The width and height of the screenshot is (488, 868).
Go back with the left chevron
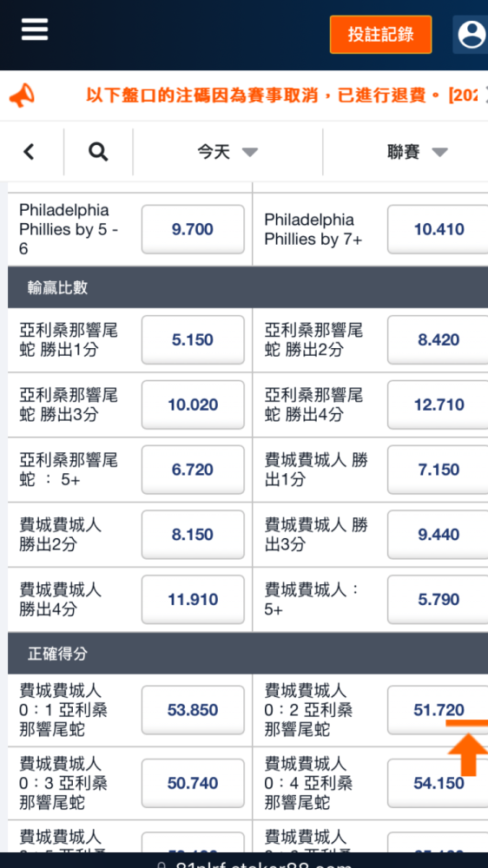point(29,152)
